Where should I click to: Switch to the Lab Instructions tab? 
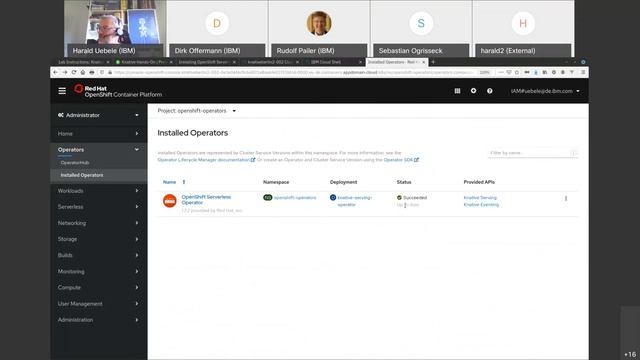[x=83, y=62]
